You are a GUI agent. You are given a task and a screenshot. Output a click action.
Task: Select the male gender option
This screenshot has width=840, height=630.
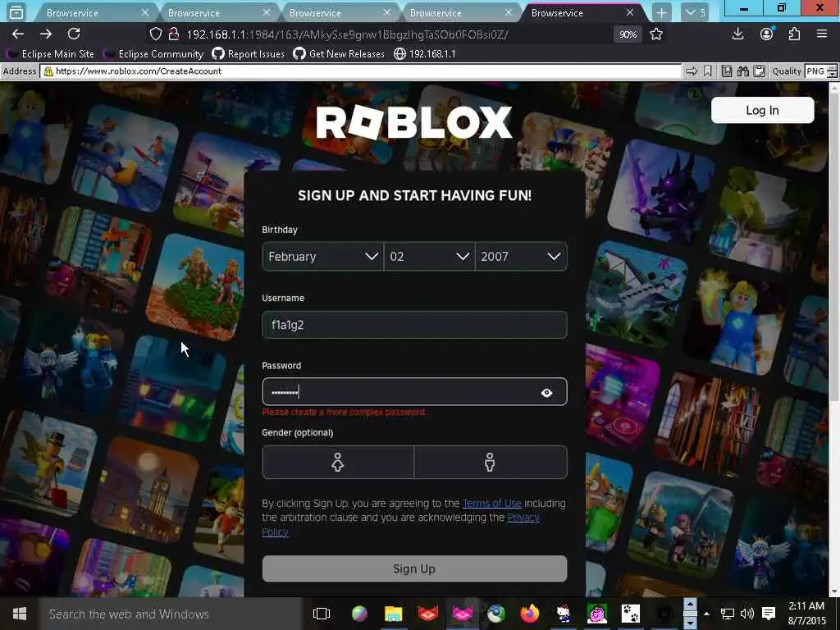pos(491,462)
